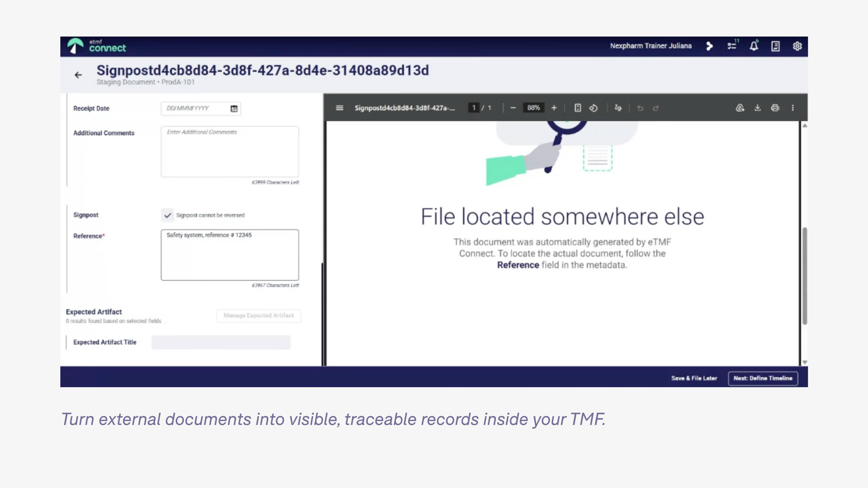
Task: Click the Additional Comments text area
Action: [230, 152]
